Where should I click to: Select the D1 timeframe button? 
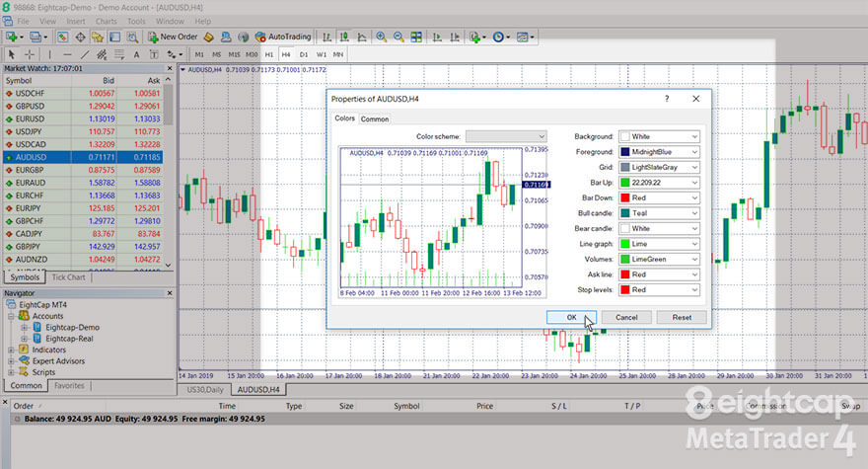(304, 54)
